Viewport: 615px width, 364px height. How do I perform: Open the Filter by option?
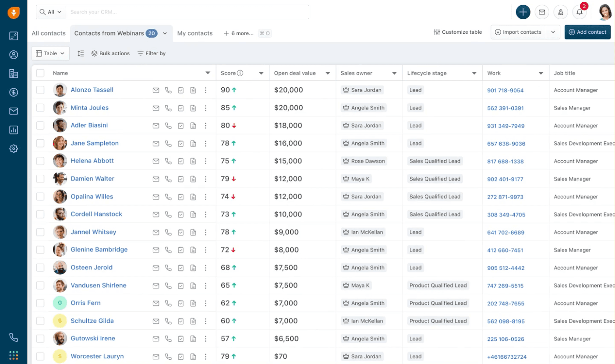(152, 53)
